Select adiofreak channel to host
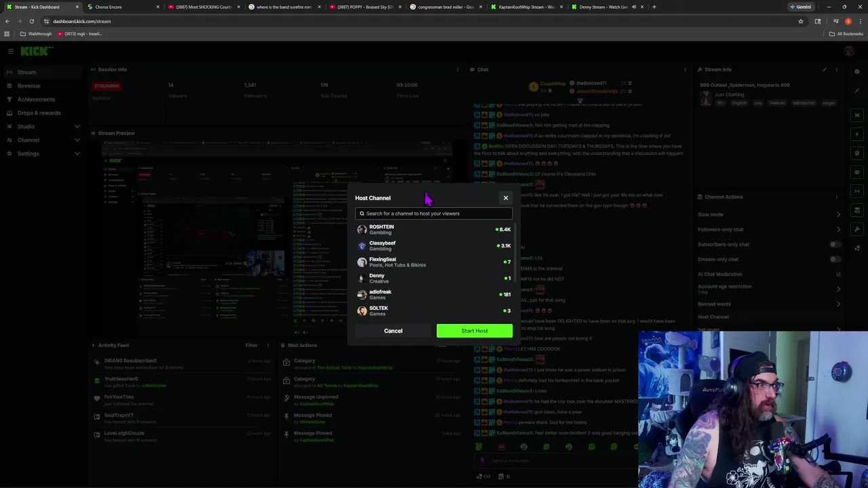 pos(434,294)
